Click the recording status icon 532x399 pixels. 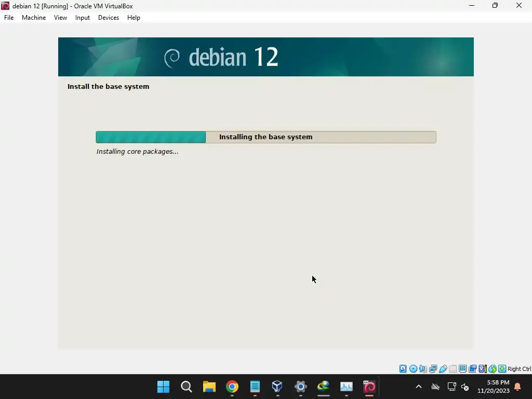[472, 369]
